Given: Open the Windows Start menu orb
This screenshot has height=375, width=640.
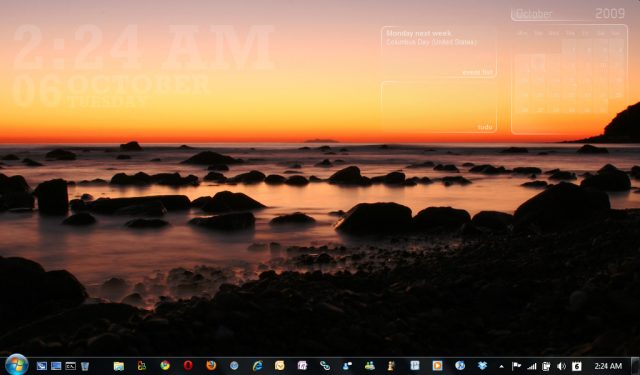Looking at the screenshot, I should [16, 365].
